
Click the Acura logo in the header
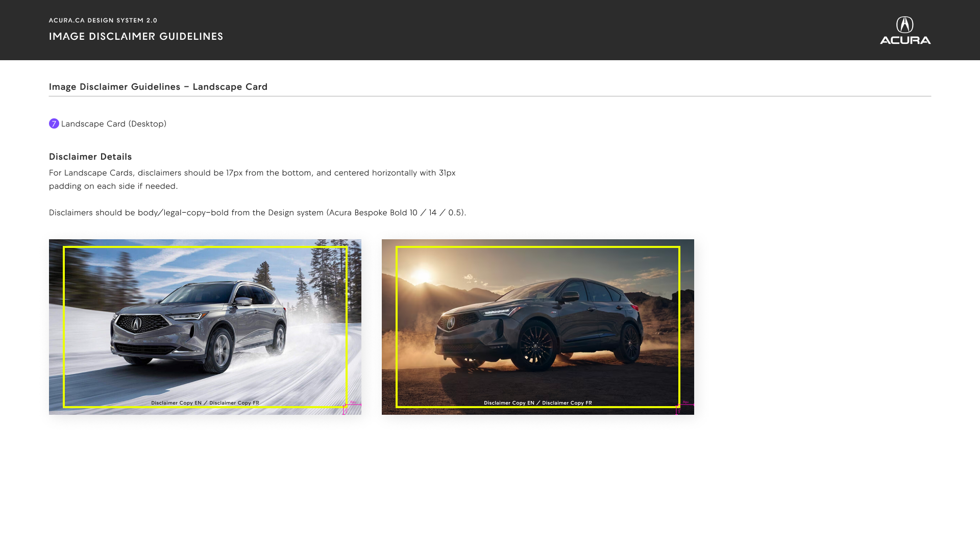(905, 30)
